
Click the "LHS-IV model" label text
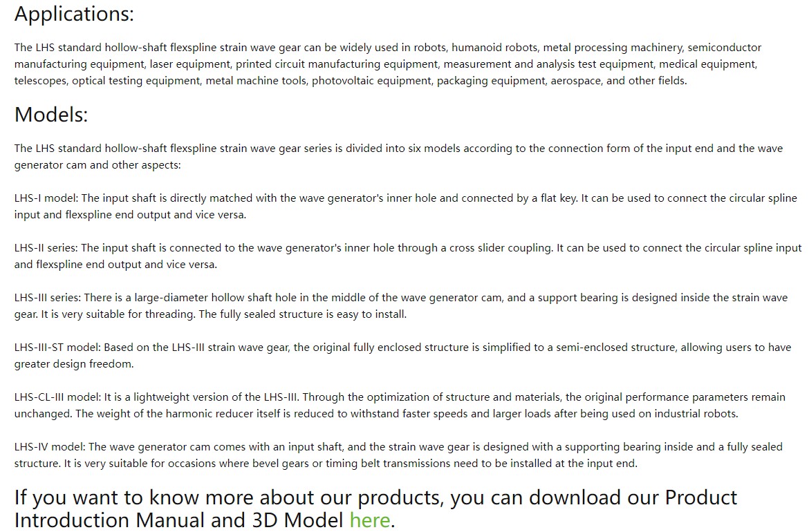[x=49, y=447]
